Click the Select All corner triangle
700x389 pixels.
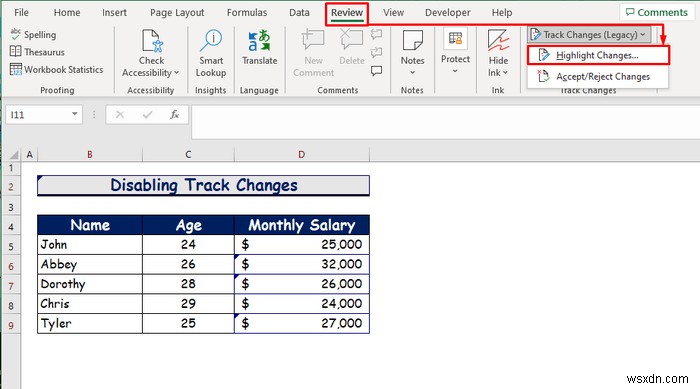click(x=13, y=155)
